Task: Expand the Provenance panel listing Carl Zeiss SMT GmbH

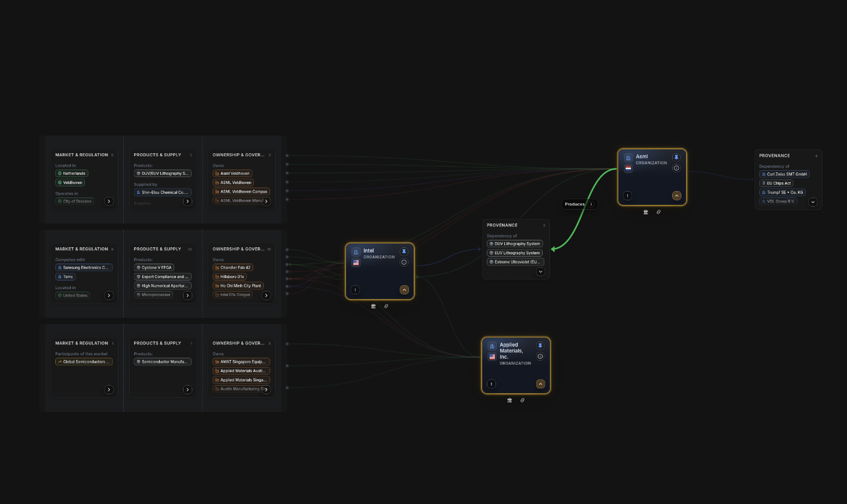Action: click(x=813, y=202)
